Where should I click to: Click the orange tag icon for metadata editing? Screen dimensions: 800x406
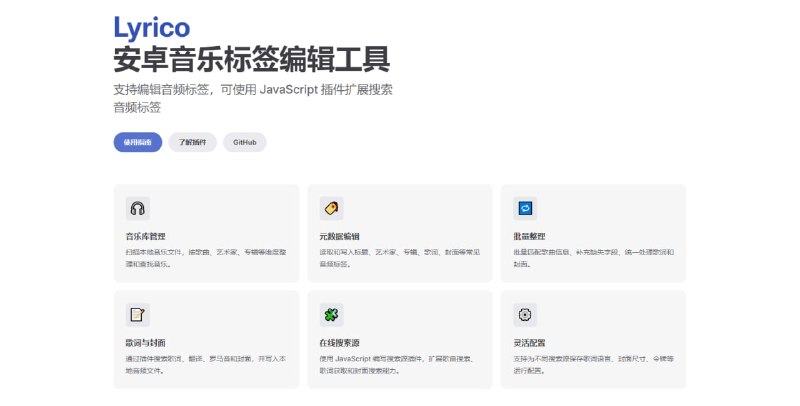pyautogui.click(x=332, y=208)
